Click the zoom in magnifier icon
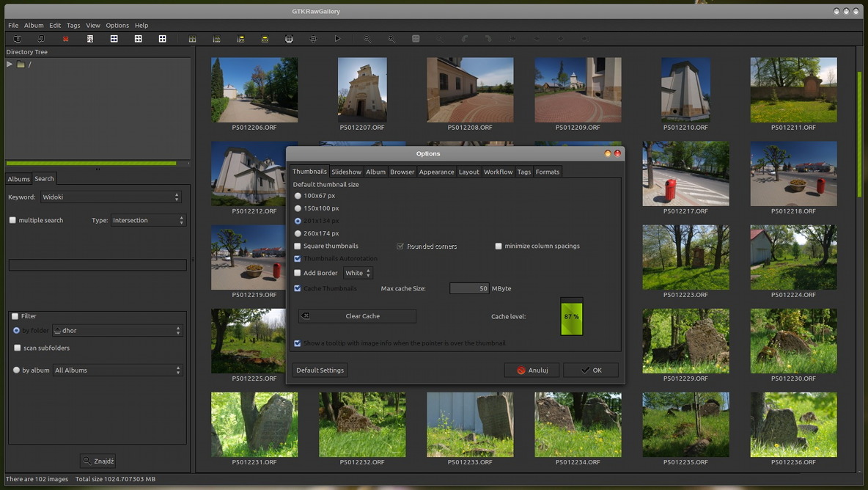Screen dimensions: 868x490 [391, 39]
